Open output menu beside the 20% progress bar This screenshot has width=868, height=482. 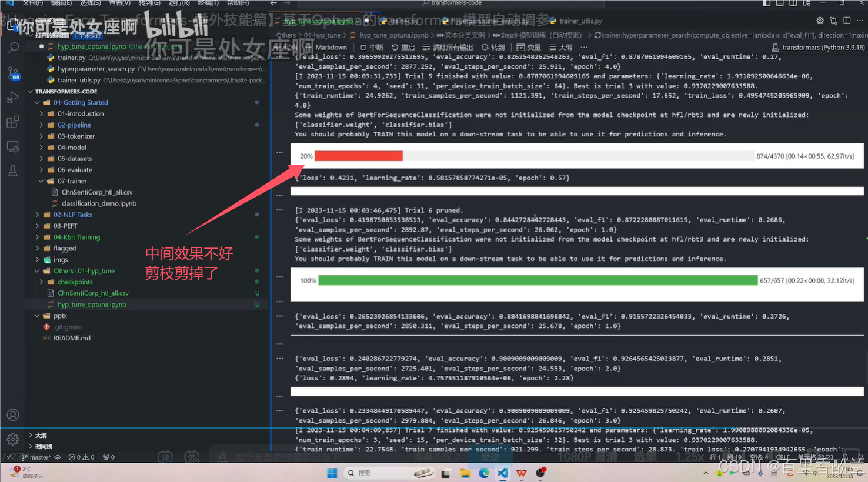[x=280, y=152]
